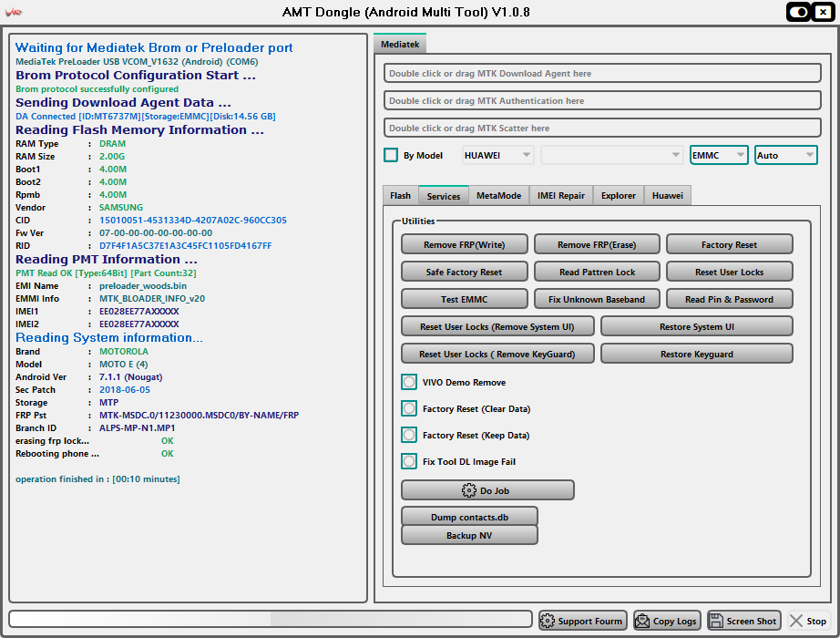Enable the By Model checkbox

tap(391, 155)
